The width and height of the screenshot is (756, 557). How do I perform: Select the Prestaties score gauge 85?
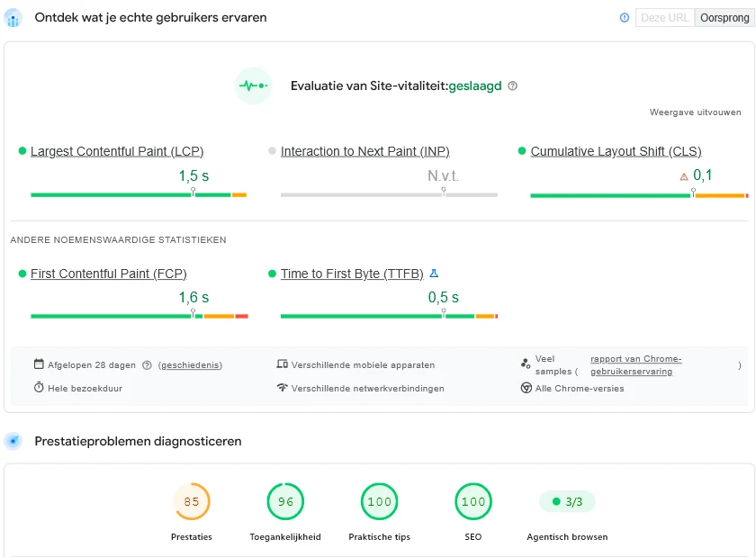pos(192,501)
